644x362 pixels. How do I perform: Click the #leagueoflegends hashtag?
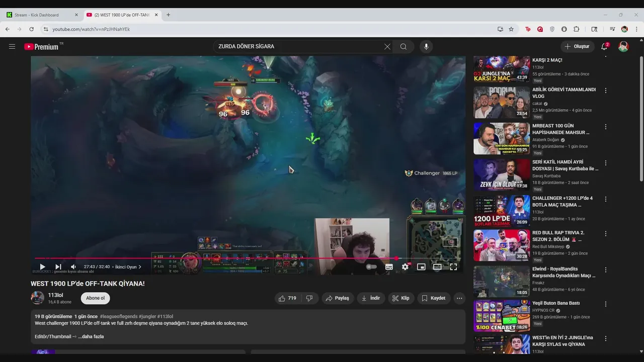119,317
